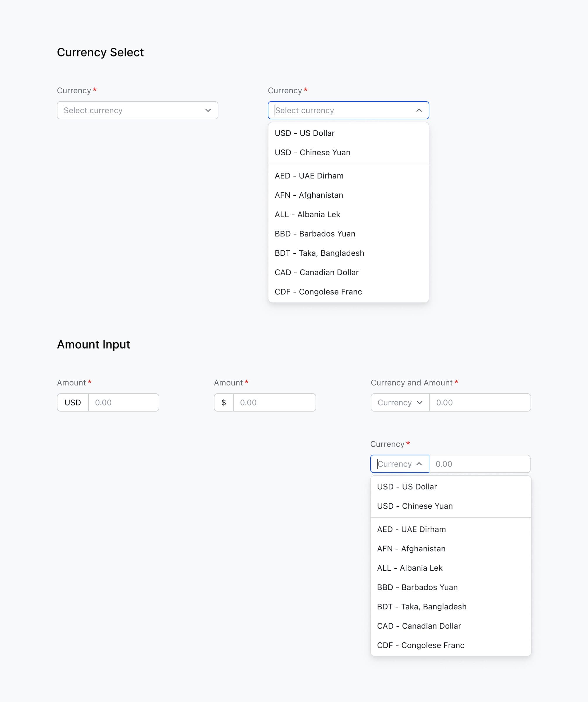Click down chevron in left currency select
588x702 pixels.
coord(208,110)
